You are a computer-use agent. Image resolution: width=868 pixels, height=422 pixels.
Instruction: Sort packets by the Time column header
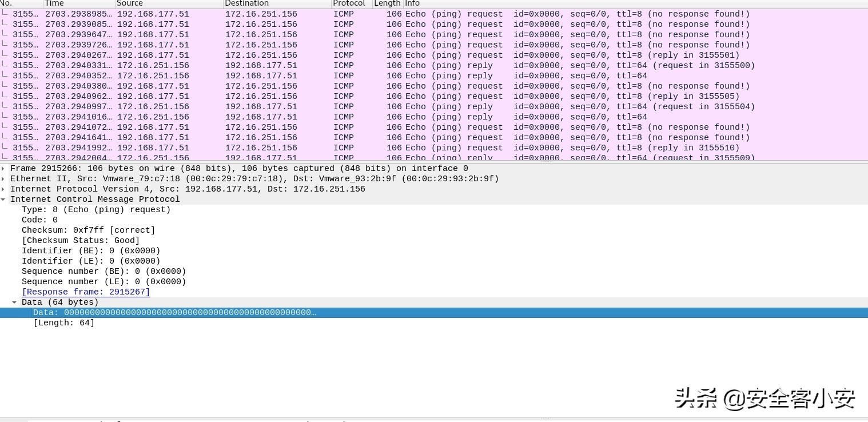point(79,3)
